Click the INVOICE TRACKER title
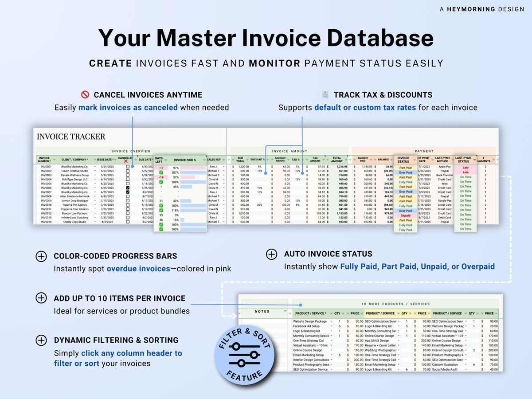Screen dimensions: 532x399 click(71, 137)
